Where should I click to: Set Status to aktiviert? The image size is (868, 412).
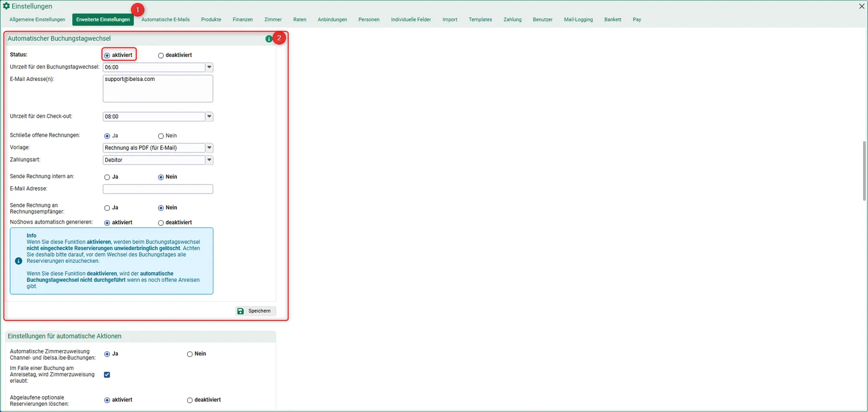click(107, 55)
